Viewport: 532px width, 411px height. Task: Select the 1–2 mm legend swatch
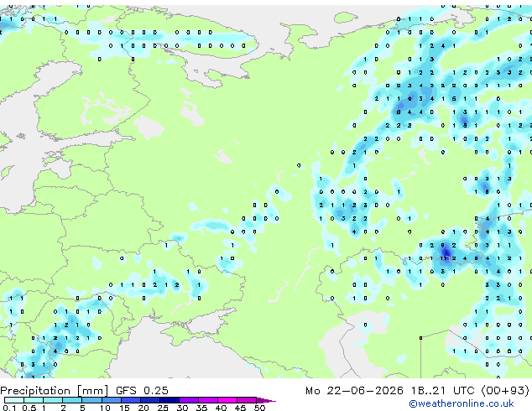[x=53, y=400]
